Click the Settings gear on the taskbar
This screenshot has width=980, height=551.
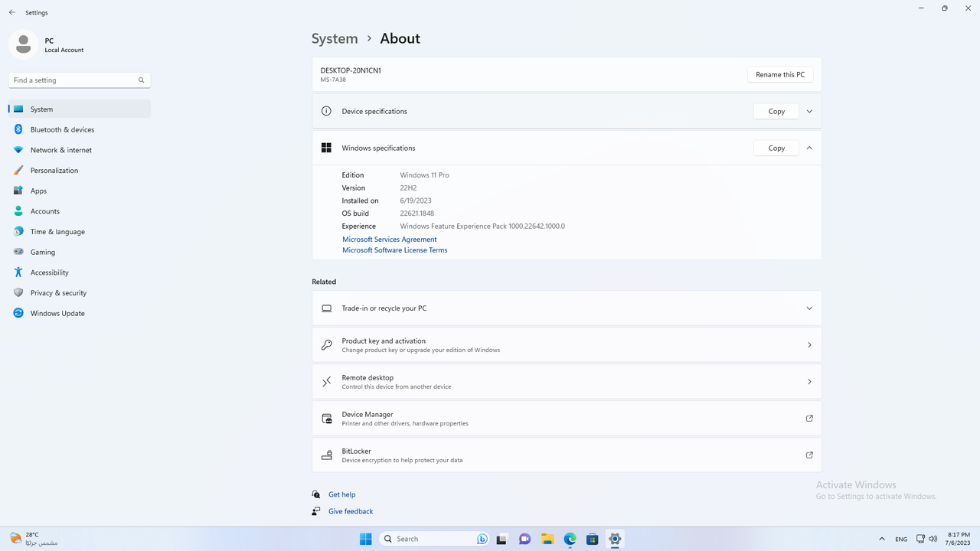click(x=615, y=539)
